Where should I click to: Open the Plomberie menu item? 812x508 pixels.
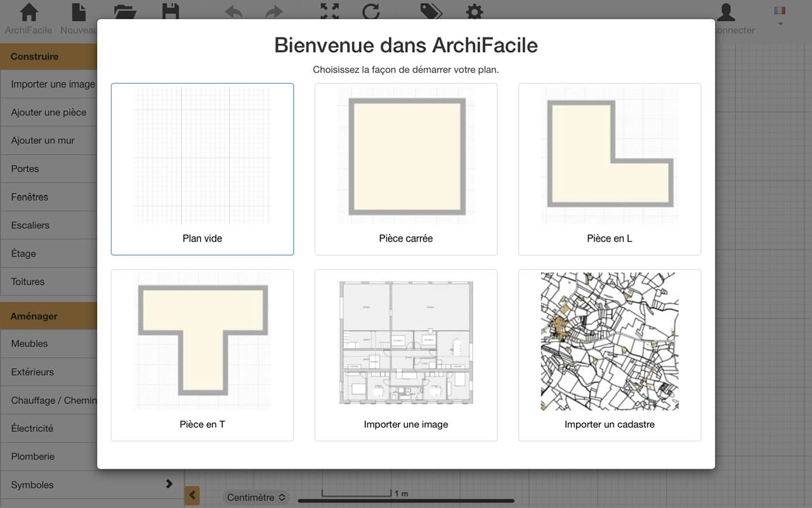tap(49, 456)
